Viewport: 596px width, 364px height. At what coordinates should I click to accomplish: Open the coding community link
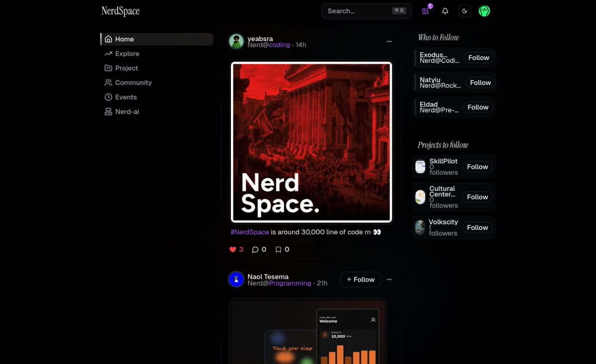point(279,45)
